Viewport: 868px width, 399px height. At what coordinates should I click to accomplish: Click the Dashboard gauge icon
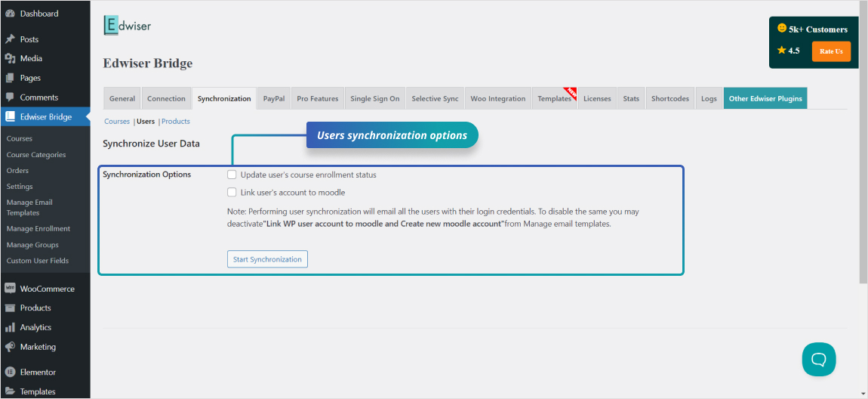[9, 14]
